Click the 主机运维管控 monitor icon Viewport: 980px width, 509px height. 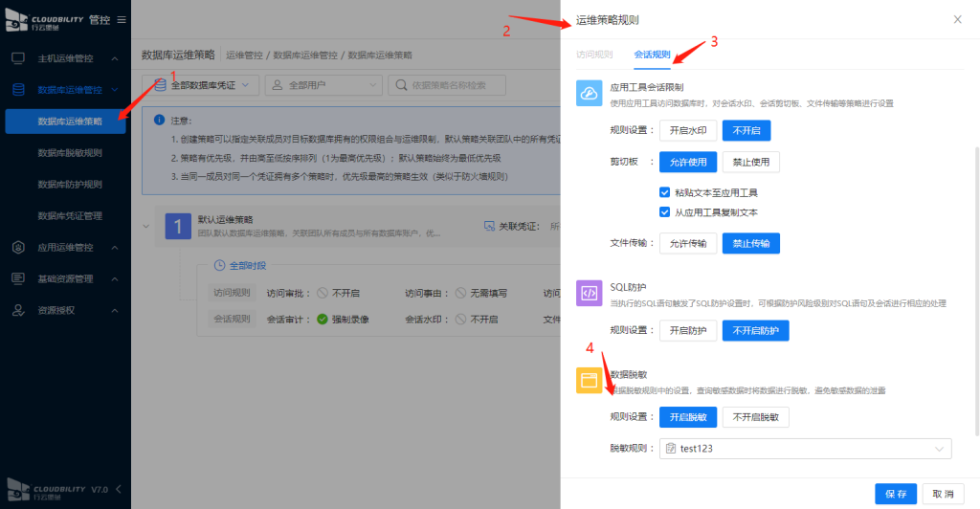pyautogui.click(x=18, y=58)
